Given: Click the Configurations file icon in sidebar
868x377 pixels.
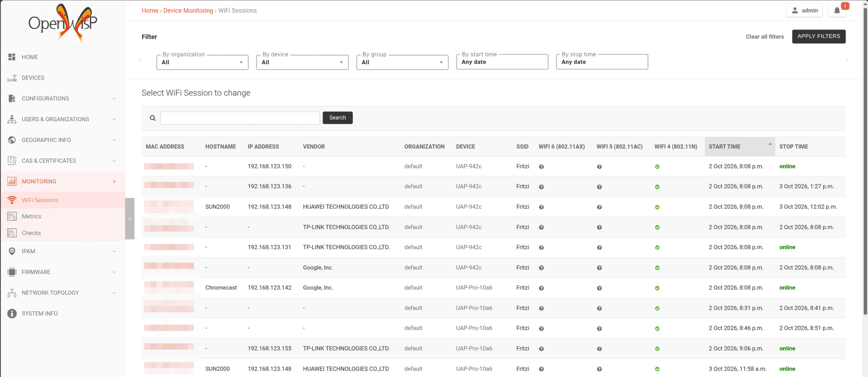Looking at the screenshot, I should click(12, 98).
